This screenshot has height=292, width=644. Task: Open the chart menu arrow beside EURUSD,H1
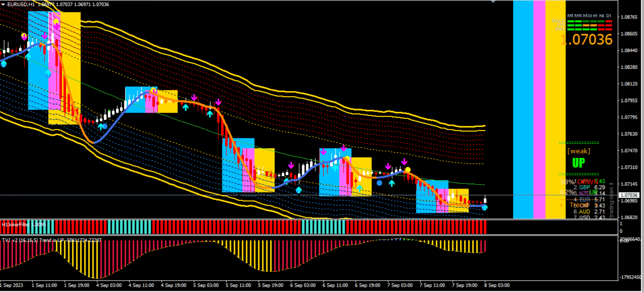(x=3, y=4)
